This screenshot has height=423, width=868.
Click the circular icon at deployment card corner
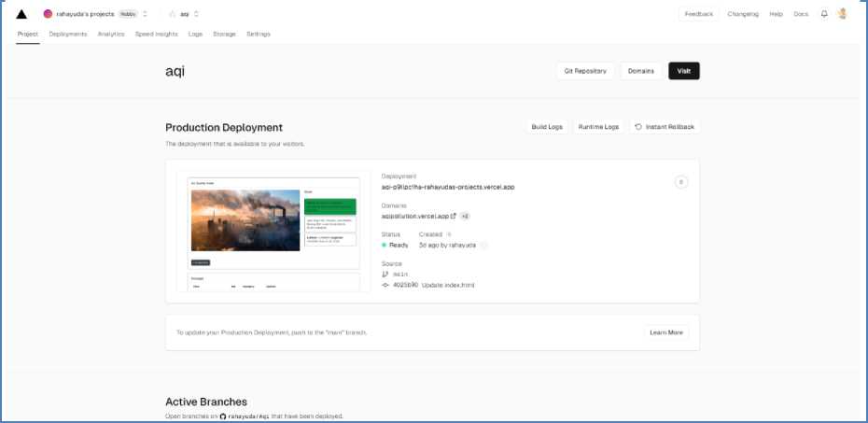(680, 182)
